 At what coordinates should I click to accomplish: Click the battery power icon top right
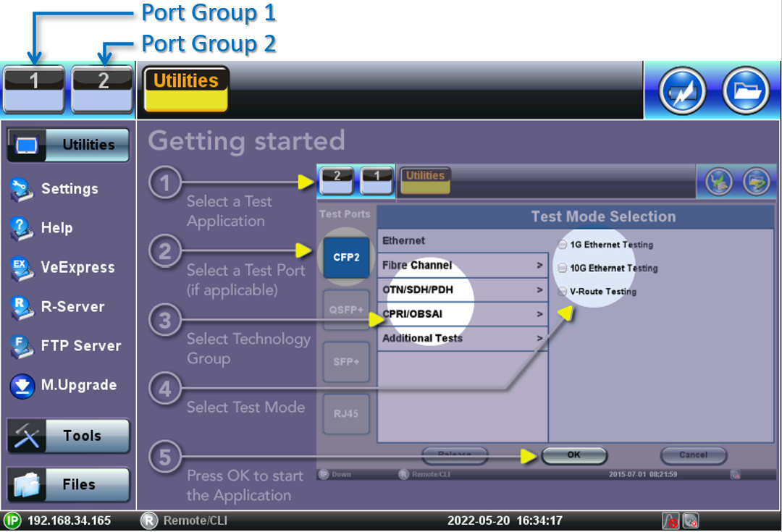coord(681,91)
